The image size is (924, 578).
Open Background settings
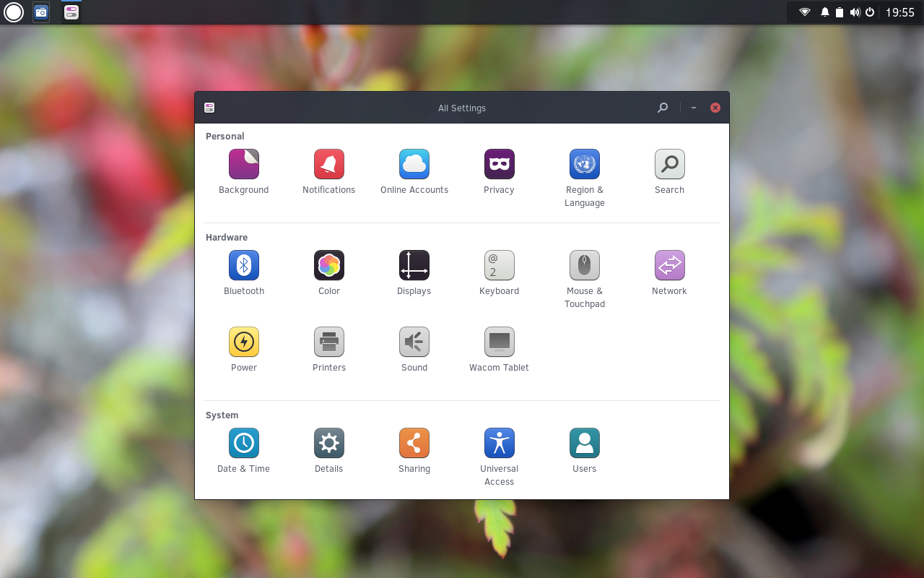tap(243, 164)
